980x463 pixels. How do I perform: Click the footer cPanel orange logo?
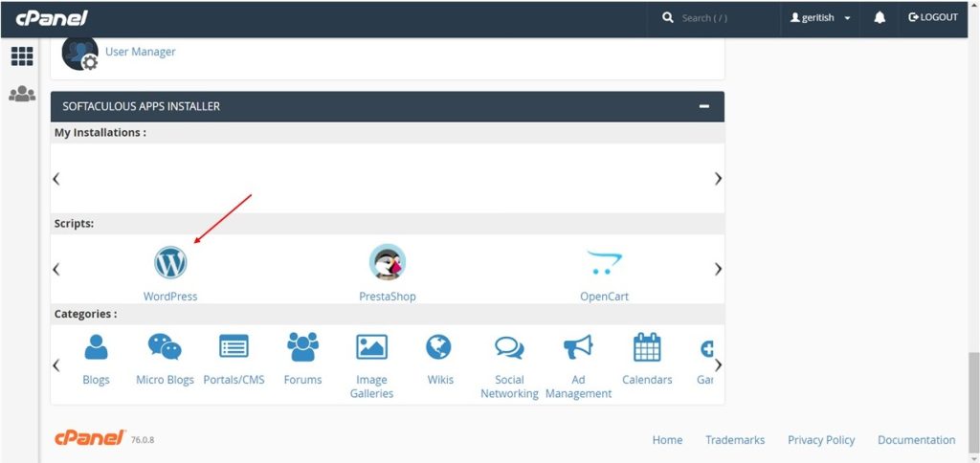[90, 439]
